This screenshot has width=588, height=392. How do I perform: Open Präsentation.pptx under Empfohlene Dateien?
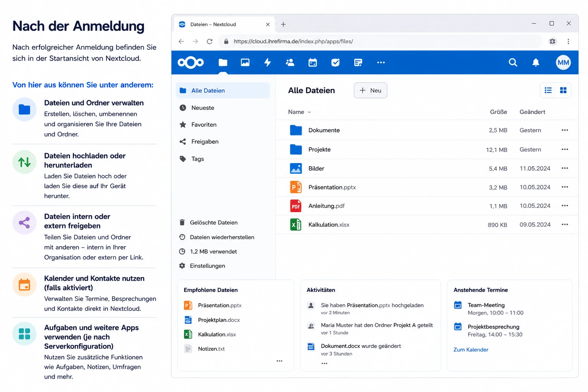213,305
